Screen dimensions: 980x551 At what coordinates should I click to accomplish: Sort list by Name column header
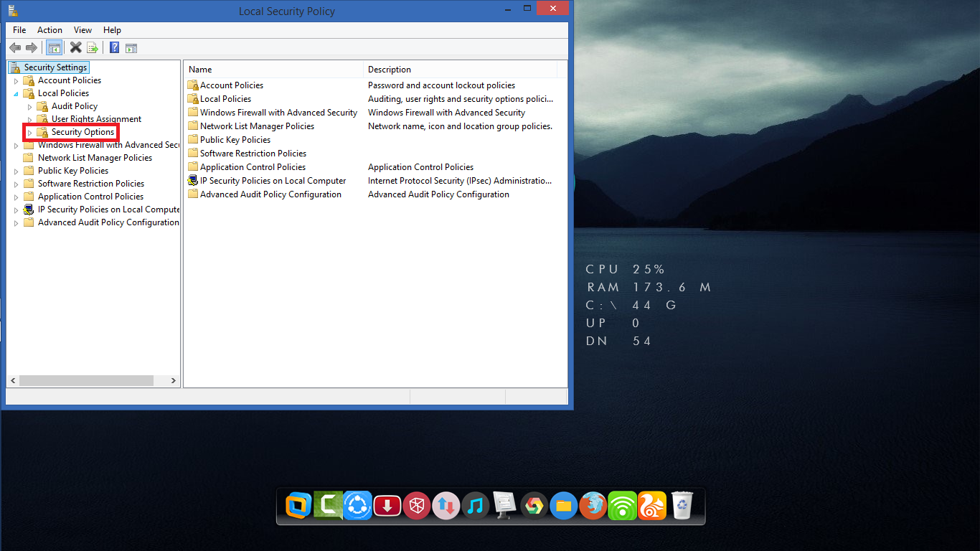274,70
